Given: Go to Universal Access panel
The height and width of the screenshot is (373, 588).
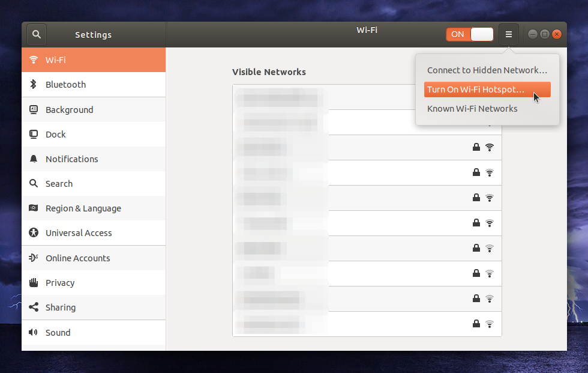Looking at the screenshot, I should pos(94,233).
